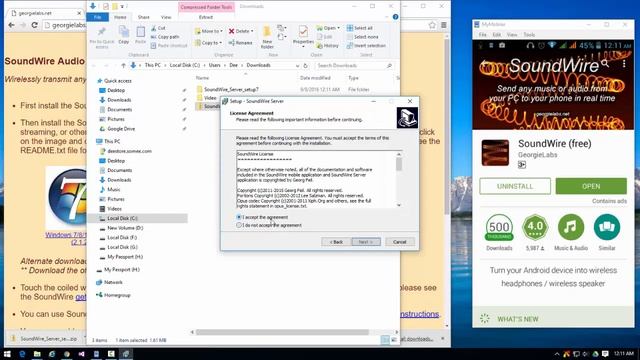This screenshot has height=360, width=640.
Task: Click the Similar apps icon
Action: (607, 227)
